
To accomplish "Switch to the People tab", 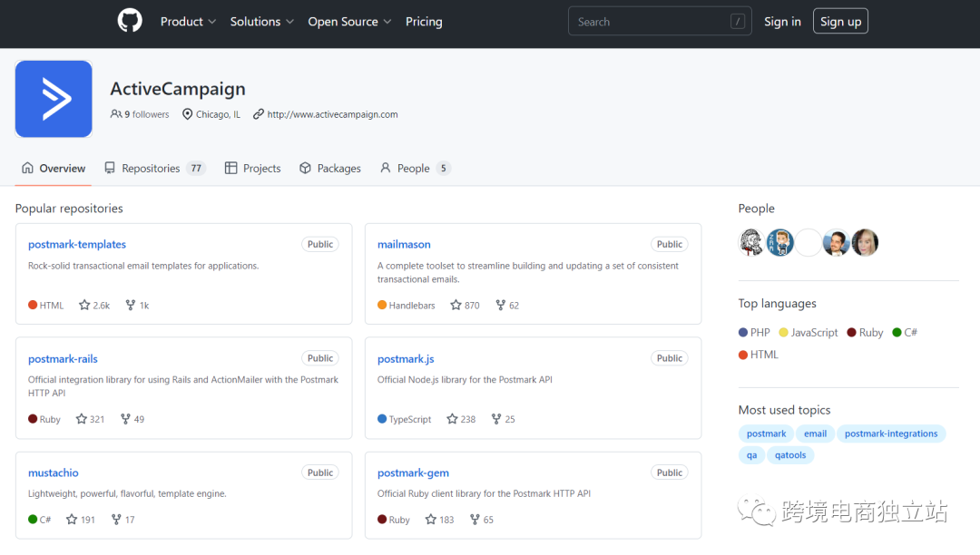I will tap(415, 168).
